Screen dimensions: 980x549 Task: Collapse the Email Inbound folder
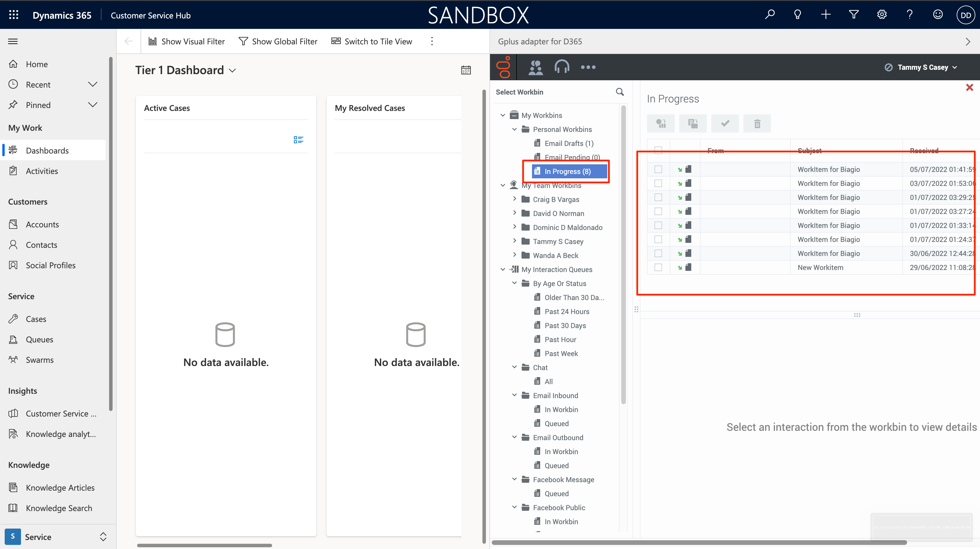(514, 395)
